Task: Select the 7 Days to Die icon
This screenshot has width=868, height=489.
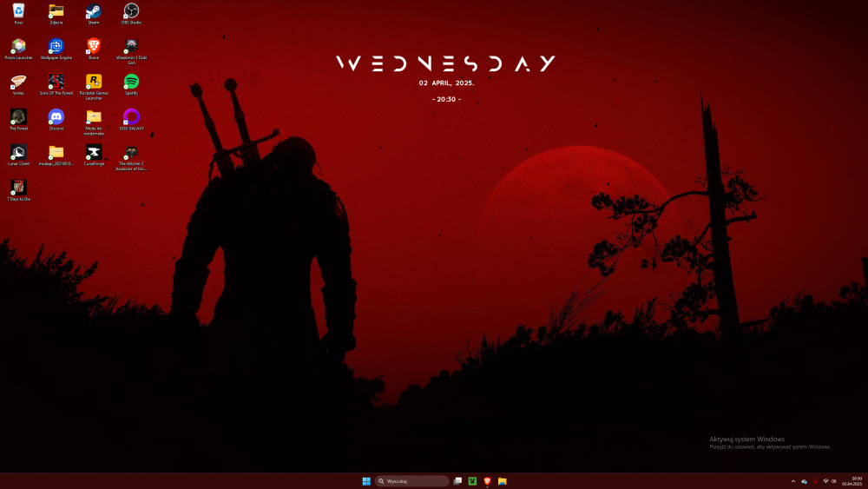Action: pyautogui.click(x=18, y=191)
